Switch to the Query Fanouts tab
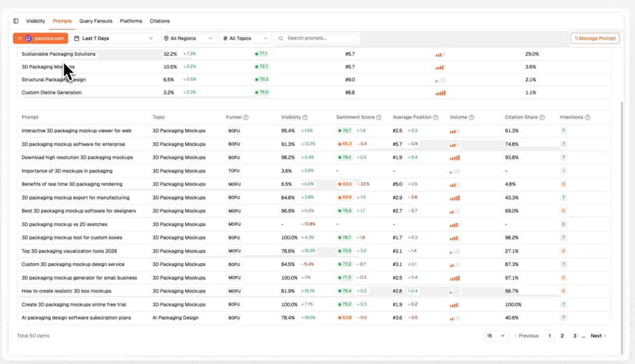Viewport: 635px width, 364px height. pyautogui.click(x=96, y=21)
